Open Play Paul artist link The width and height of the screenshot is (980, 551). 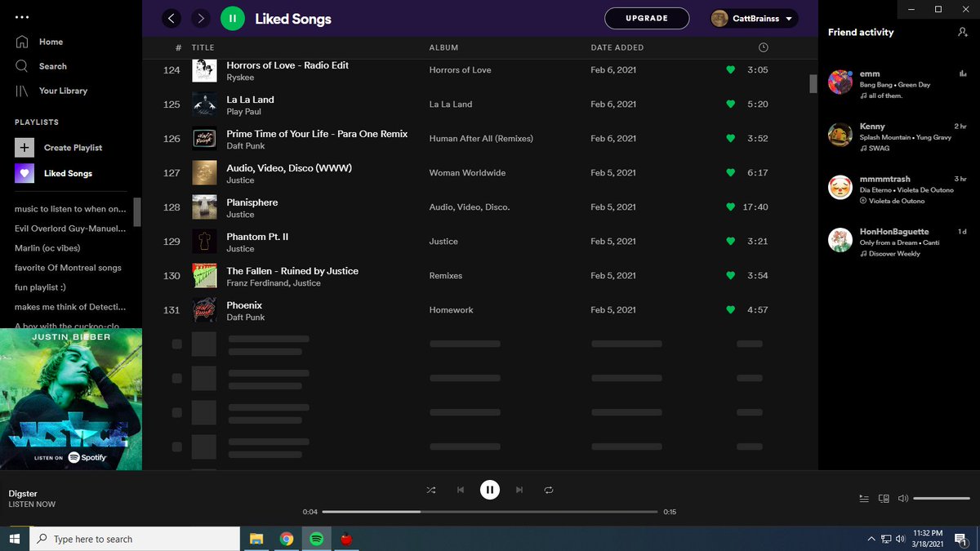[243, 112]
